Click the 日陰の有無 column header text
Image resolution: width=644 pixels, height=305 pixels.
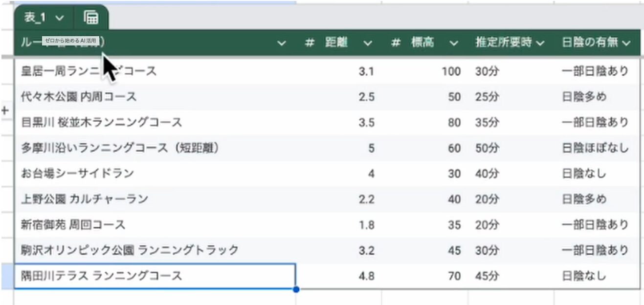(x=589, y=43)
